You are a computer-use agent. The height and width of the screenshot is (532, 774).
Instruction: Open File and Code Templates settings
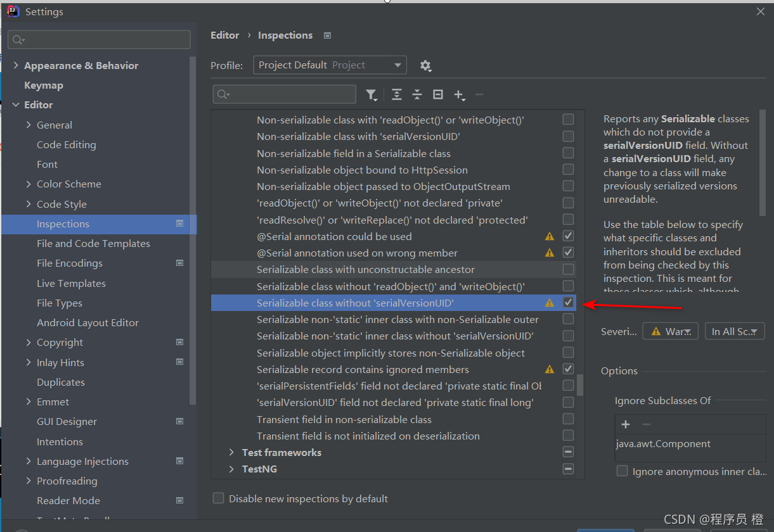[x=93, y=243]
